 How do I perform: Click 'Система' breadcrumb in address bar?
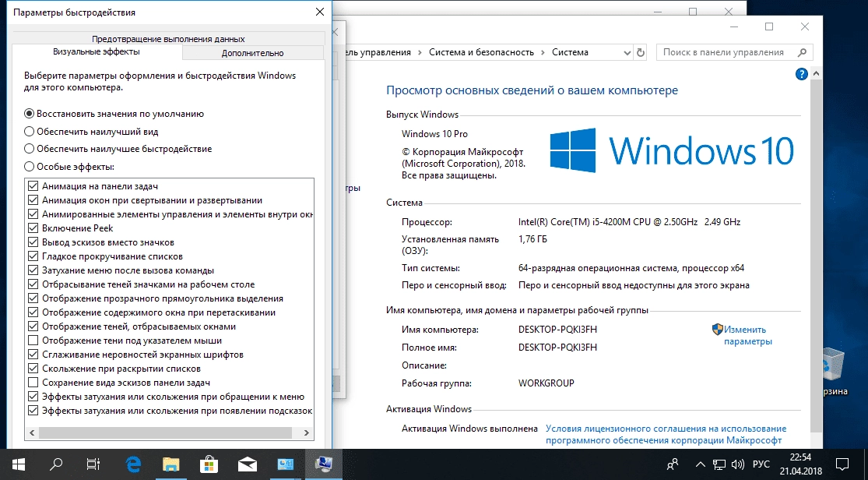coord(570,53)
